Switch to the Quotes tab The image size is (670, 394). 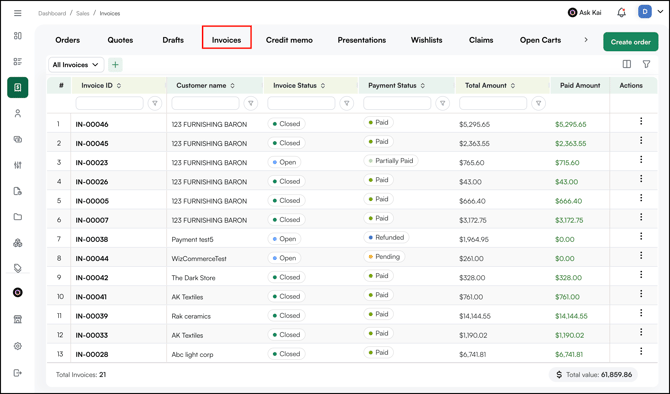coord(120,40)
